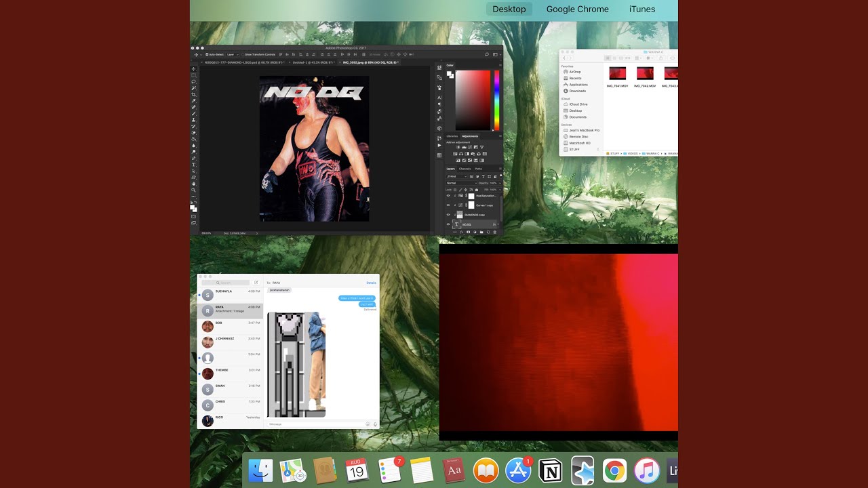Click the Add layer mask icon

[468, 232]
